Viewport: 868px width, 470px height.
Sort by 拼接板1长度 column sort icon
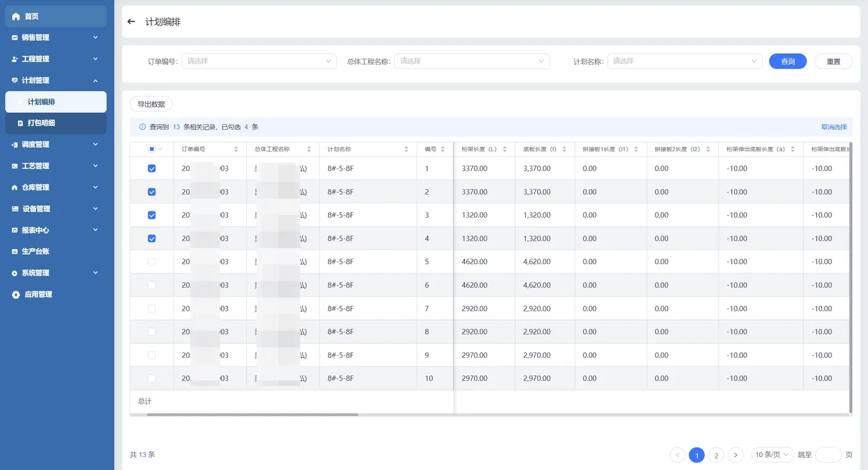coord(636,149)
